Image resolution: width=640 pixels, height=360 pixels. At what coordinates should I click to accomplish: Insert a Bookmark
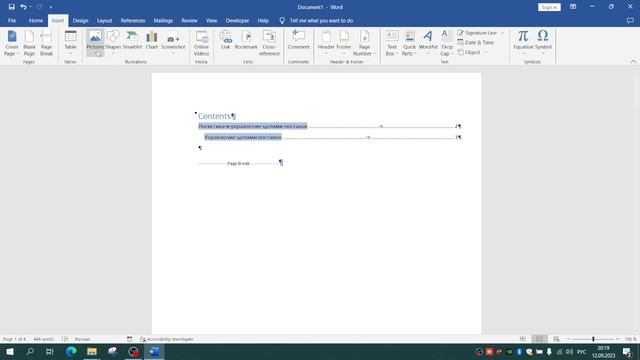pyautogui.click(x=246, y=40)
